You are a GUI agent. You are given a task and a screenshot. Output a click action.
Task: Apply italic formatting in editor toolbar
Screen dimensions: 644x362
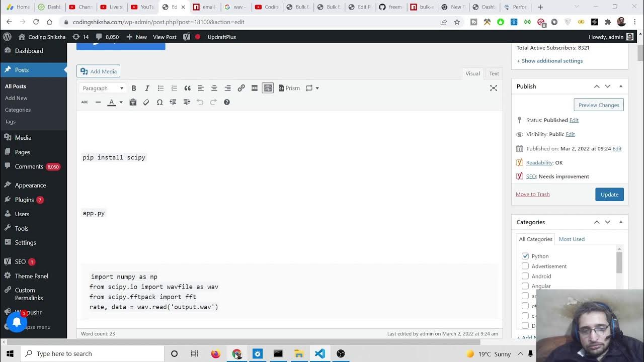pyautogui.click(x=147, y=88)
